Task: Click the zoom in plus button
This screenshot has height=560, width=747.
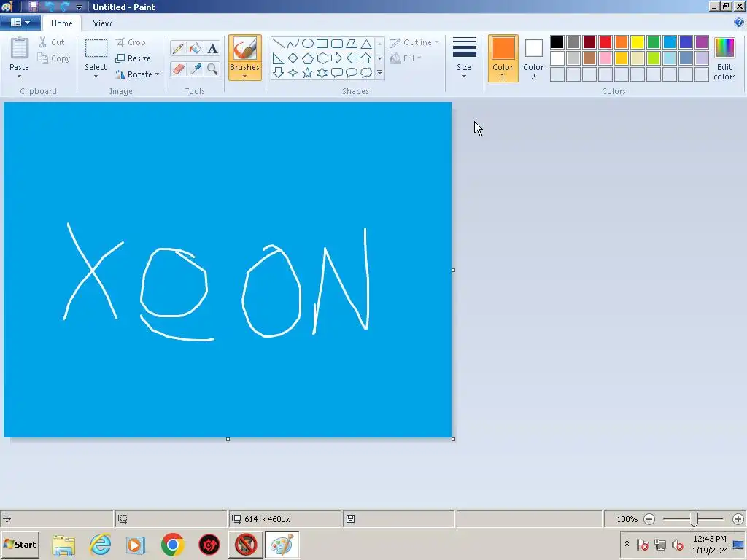Action: [x=738, y=519]
